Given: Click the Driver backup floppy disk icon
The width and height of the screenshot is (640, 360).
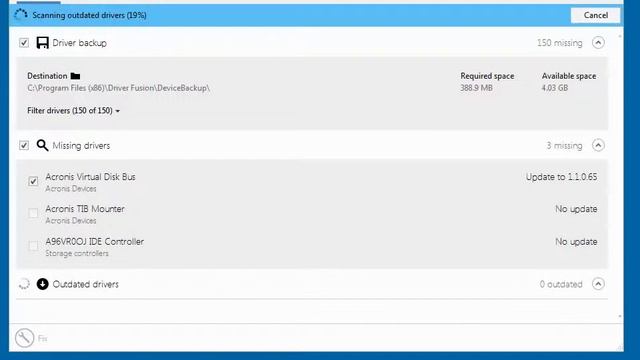Looking at the screenshot, I should click(42, 42).
